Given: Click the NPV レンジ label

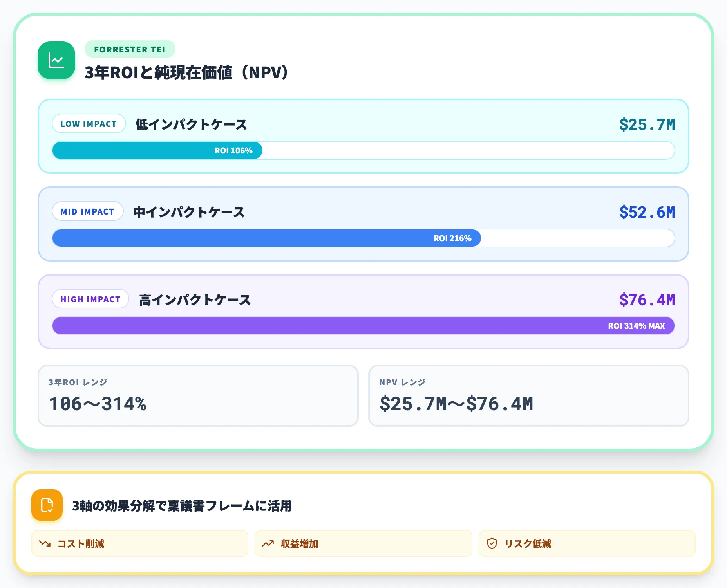Looking at the screenshot, I should pos(402,382).
